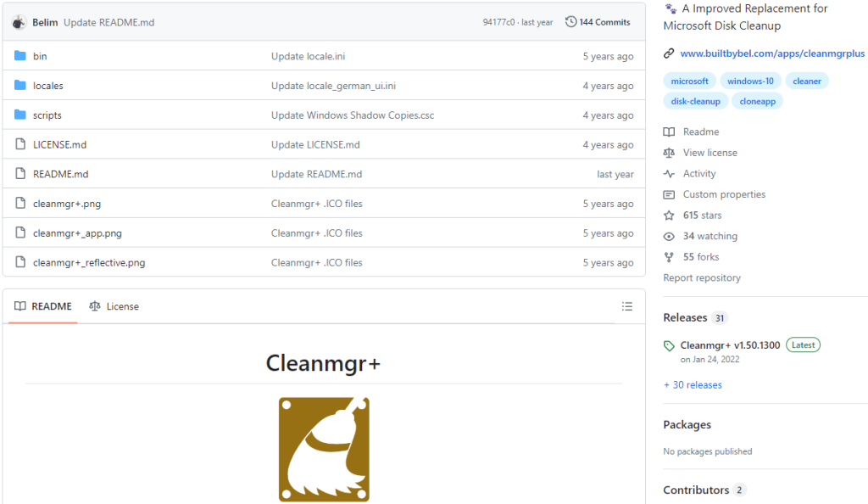This screenshot has width=868, height=504.
Task: Click the tag icon beside latest release
Action: pos(669,345)
